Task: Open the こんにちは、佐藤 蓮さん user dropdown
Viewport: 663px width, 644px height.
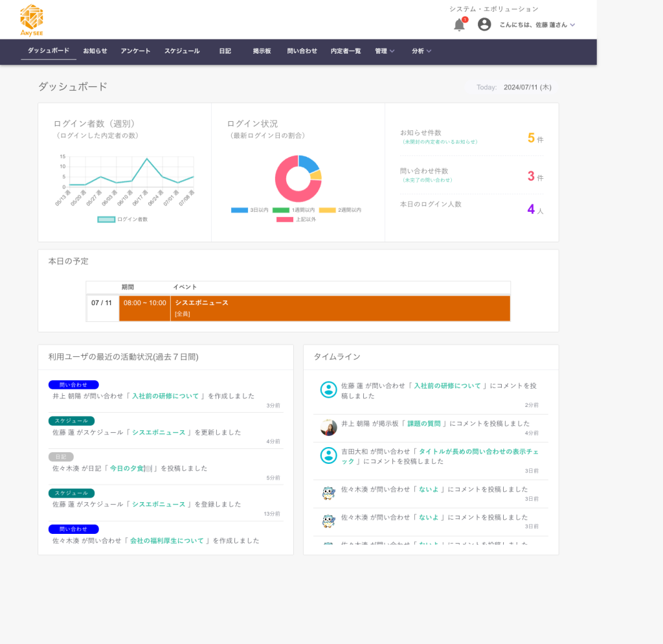Action: (x=537, y=25)
